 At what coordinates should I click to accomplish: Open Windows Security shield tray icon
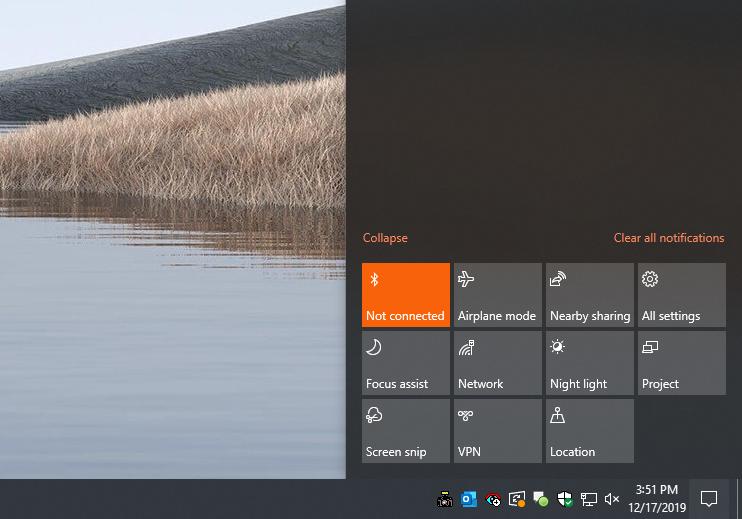pyautogui.click(x=565, y=499)
